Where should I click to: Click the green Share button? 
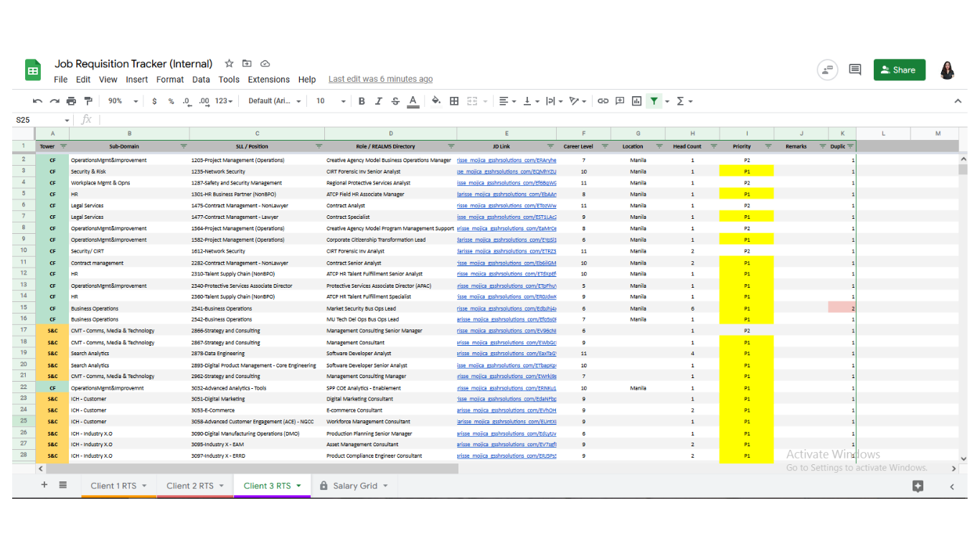899,70
